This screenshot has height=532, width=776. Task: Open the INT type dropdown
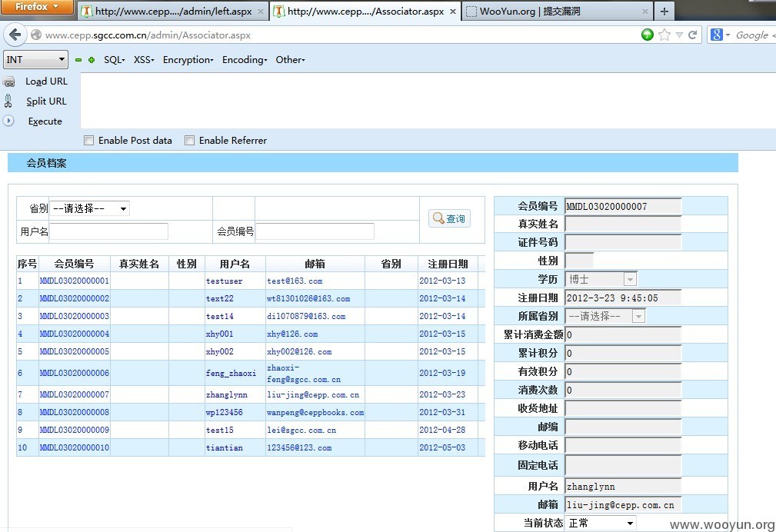(35, 60)
